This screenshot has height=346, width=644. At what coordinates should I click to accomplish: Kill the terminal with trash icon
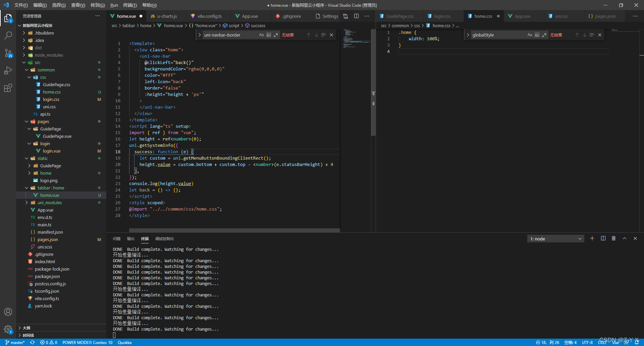pyautogui.click(x=614, y=238)
